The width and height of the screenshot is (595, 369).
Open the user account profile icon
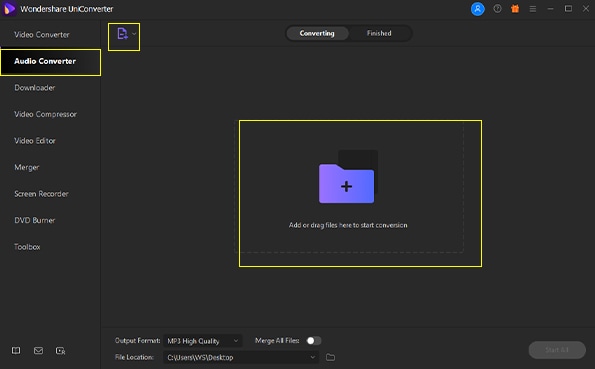click(477, 9)
